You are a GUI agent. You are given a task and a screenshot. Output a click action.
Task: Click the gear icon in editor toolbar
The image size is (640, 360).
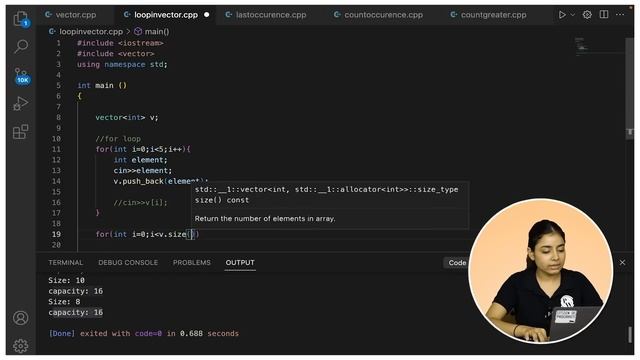(x=587, y=15)
